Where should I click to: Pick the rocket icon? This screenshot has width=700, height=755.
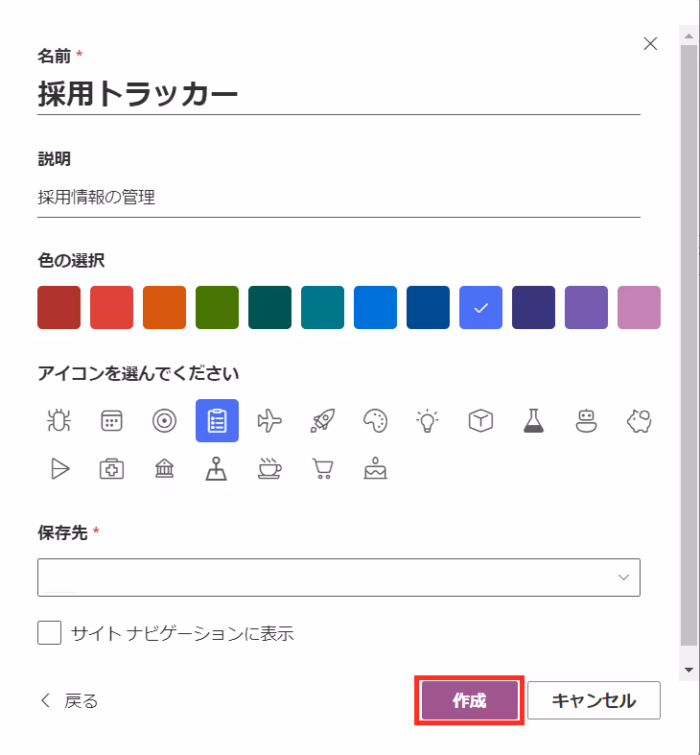coord(322,421)
